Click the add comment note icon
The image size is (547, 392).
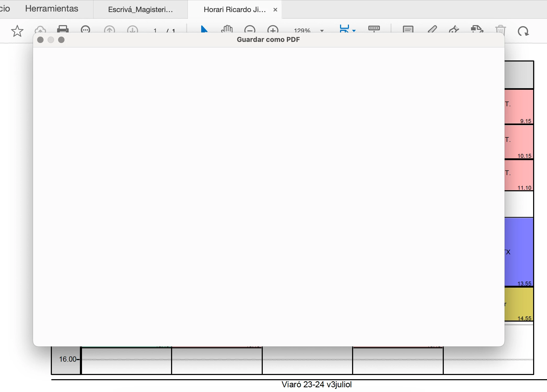[x=408, y=29]
